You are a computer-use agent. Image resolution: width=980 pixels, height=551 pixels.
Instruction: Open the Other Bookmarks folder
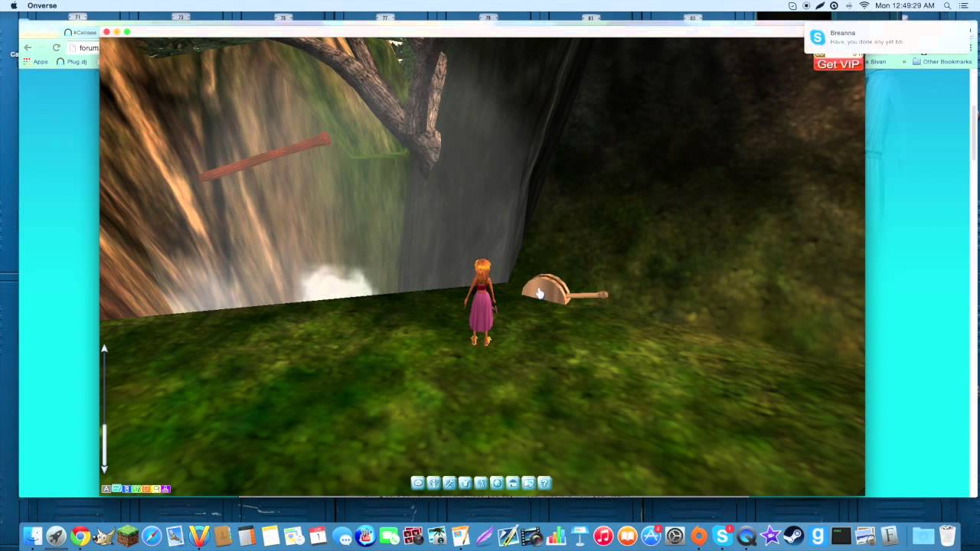(x=942, y=61)
